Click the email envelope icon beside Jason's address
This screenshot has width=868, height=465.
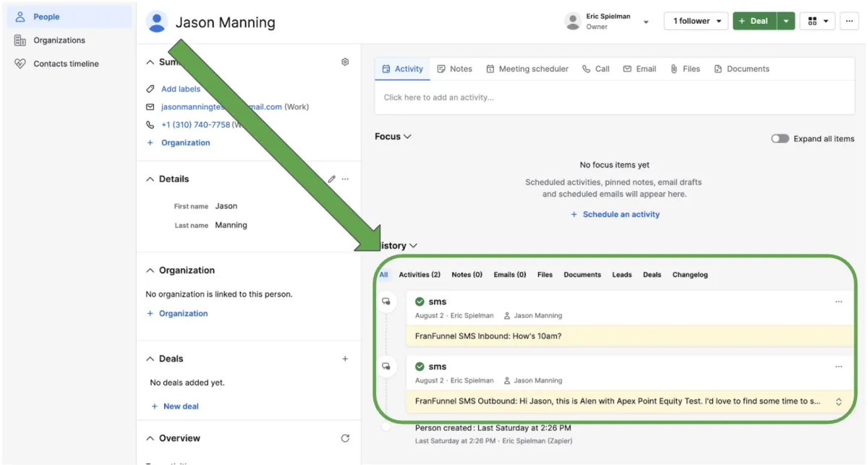[x=150, y=106]
